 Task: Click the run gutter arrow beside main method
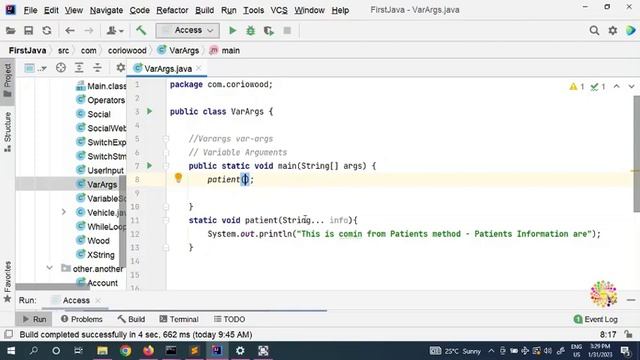(x=150, y=165)
